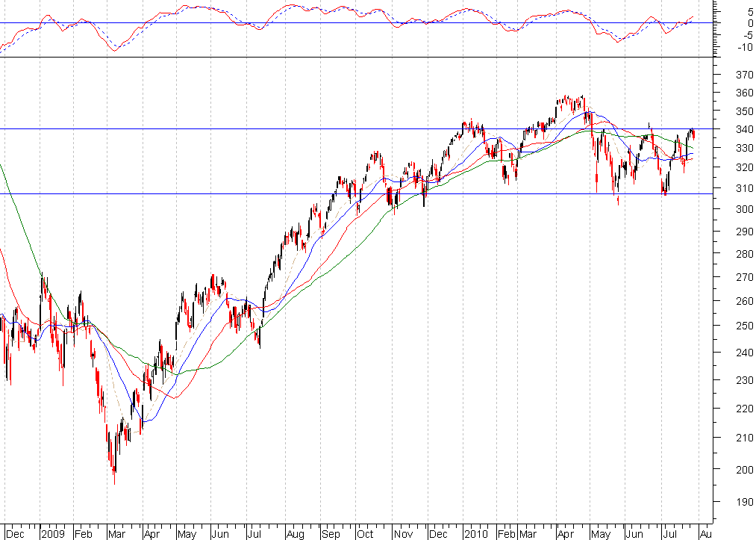The image size is (756, 540).
Task: Click price axis value 220
Action: click(x=744, y=409)
